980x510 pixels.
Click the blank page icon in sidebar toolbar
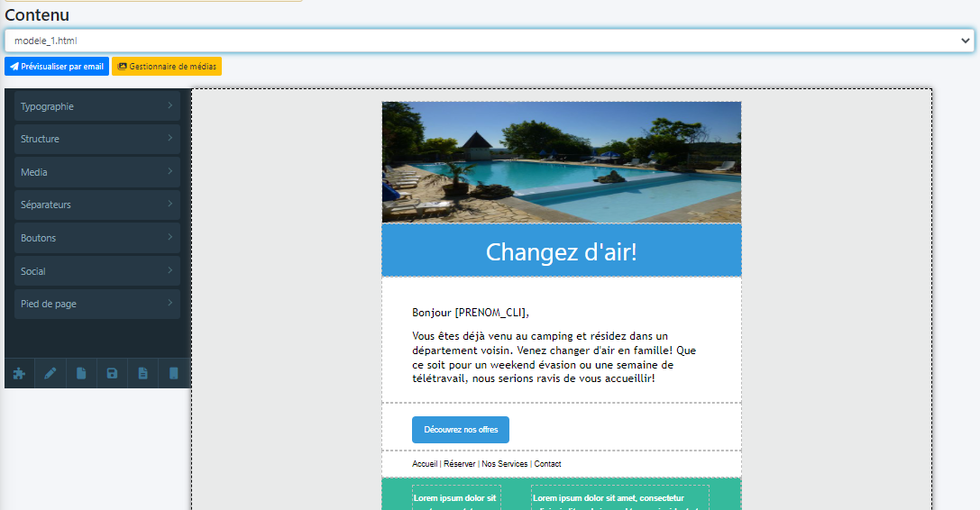click(81, 373)
